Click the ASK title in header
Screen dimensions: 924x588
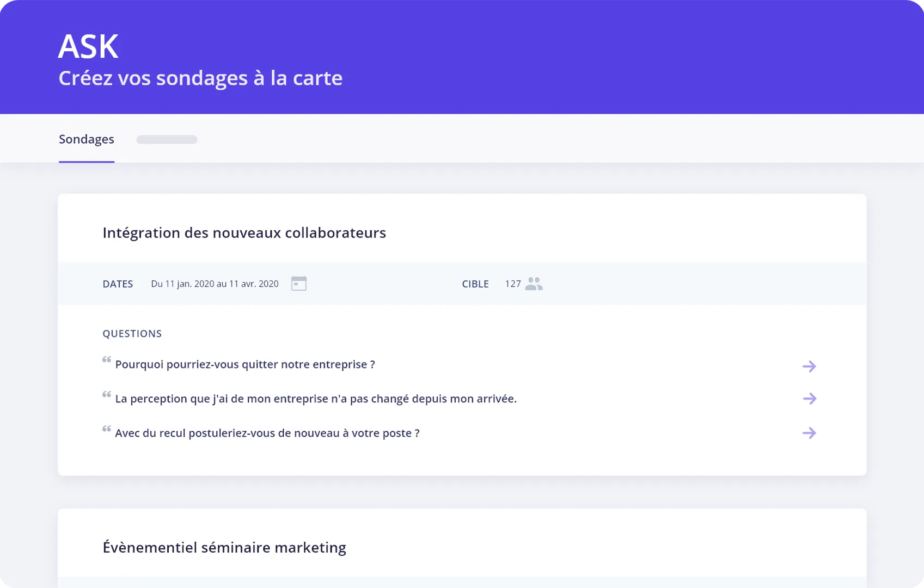pos(88,46)
